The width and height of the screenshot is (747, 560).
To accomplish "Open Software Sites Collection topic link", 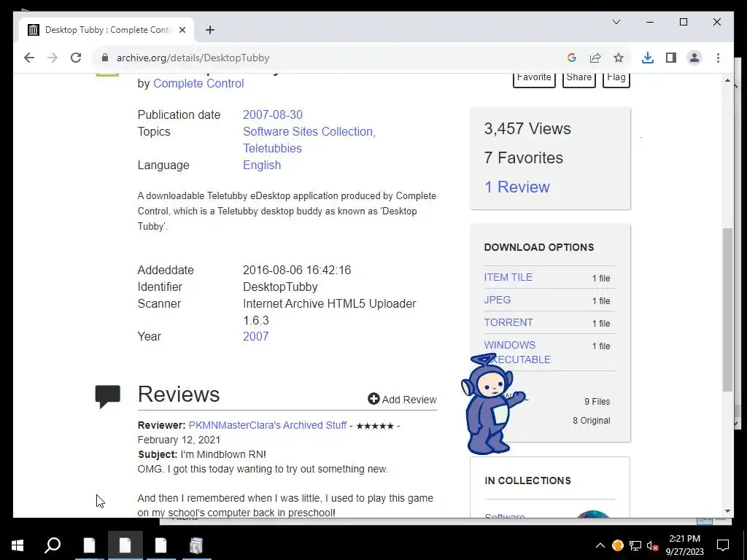I will tap(309, 131).
